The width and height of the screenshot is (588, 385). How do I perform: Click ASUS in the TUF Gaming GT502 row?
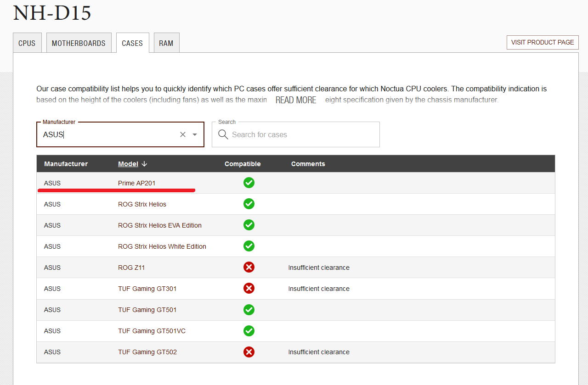(x=52, y=352)
